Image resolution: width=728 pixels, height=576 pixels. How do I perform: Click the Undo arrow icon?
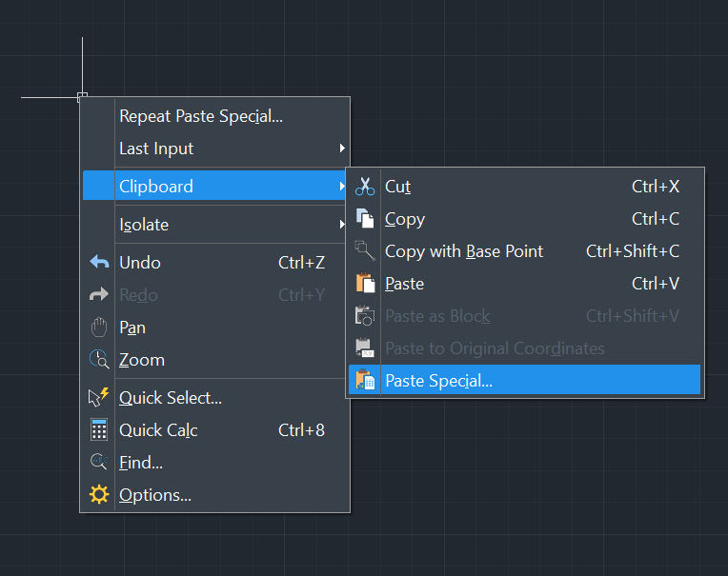click(99, 262)
